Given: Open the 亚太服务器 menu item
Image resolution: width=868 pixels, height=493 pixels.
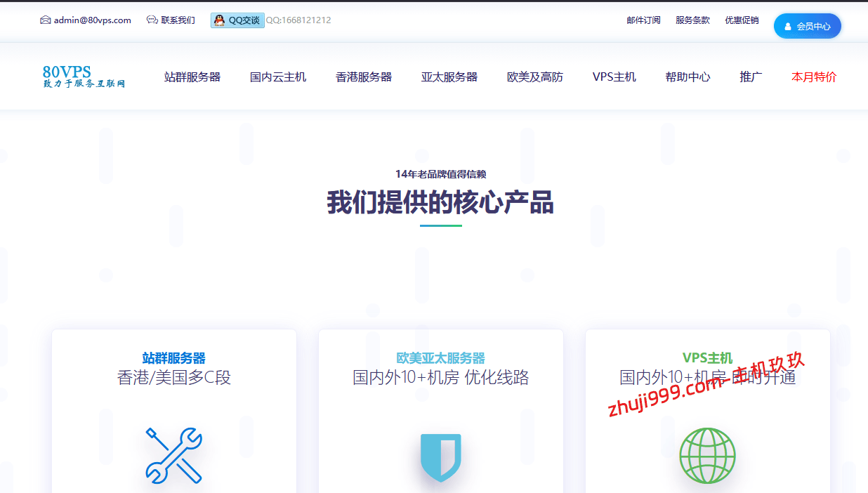Looking at the screenshot, I should click(449, 77).
